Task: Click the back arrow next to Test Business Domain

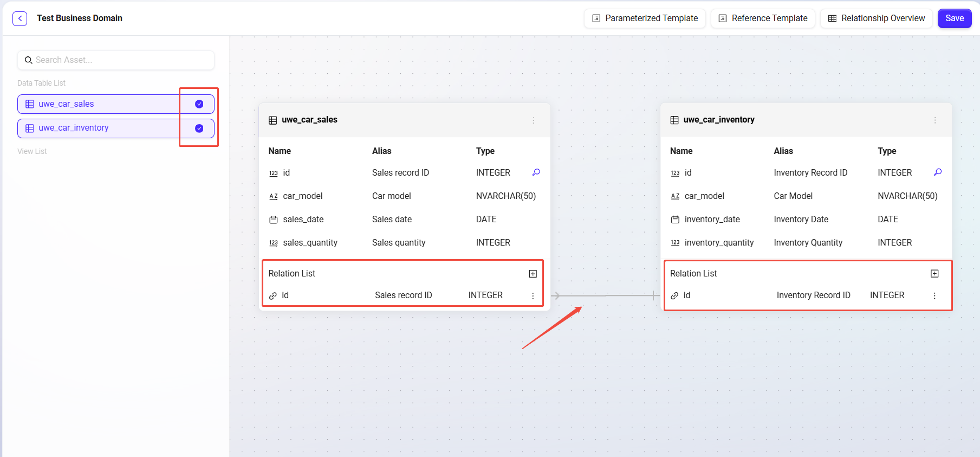Action: point(20,18)
